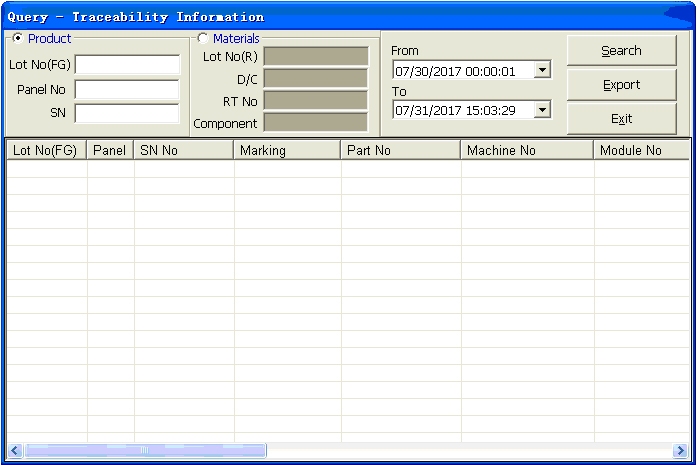
Task: Click the Machine No column header
Action: click(x=528, y=150)
